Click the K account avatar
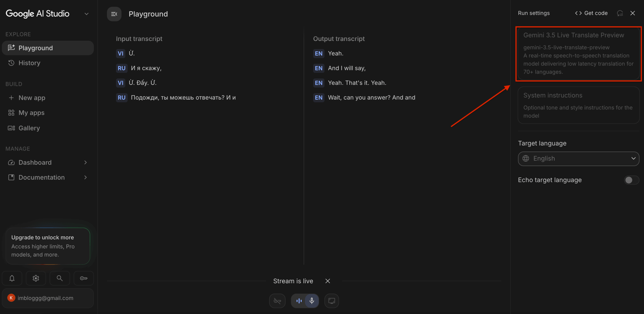644x314 pixels. (11, 298)
